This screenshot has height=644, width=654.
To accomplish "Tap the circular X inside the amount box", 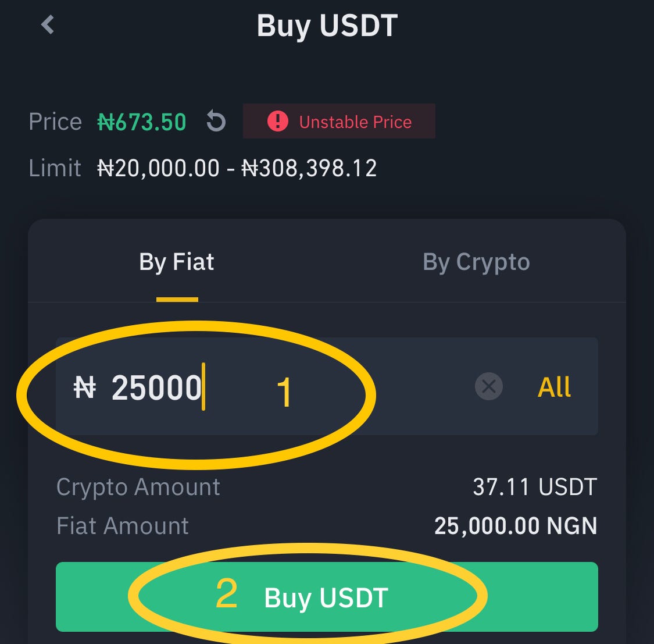I will [x=488, y=386].
